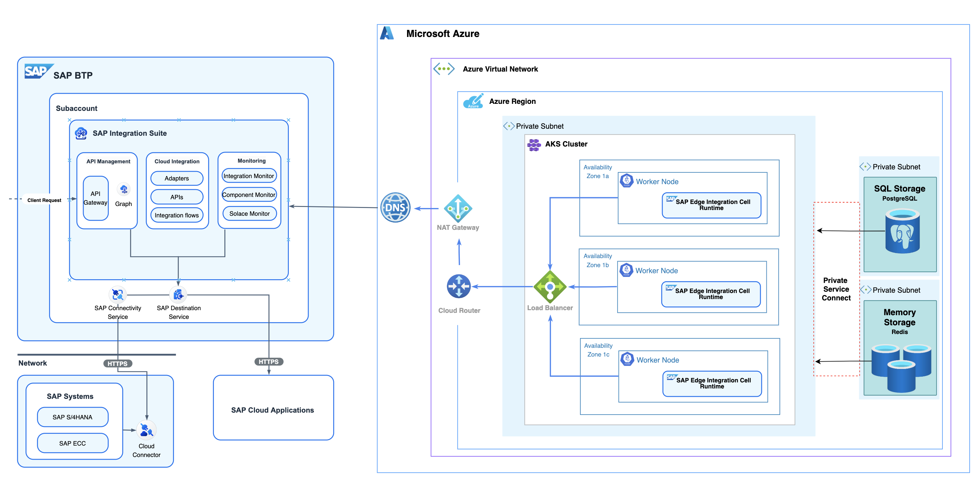Select the Integration Monitor pill
This screenshot has height=500, width=980.
249,176
